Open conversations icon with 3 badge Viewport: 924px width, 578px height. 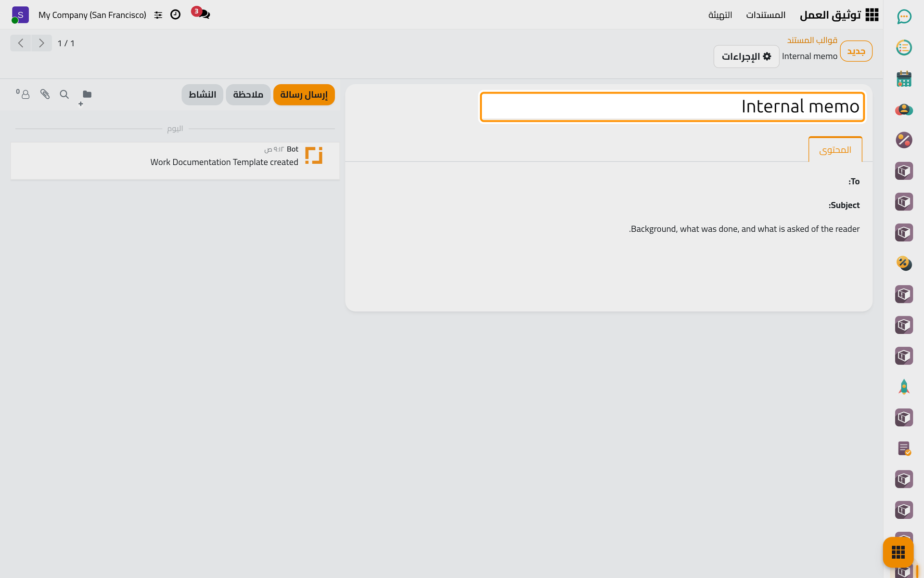click(201, 13)
